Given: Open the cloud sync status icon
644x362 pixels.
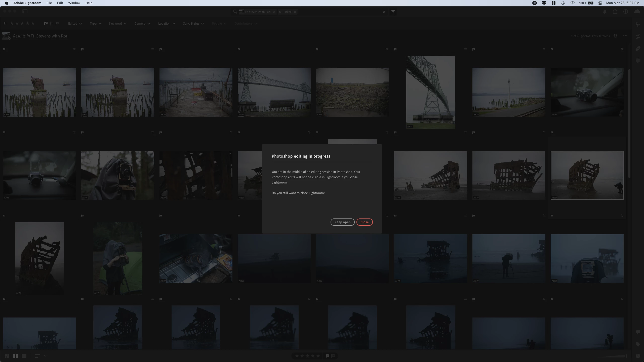Looking at the screenshot, I should click(637, 12).
